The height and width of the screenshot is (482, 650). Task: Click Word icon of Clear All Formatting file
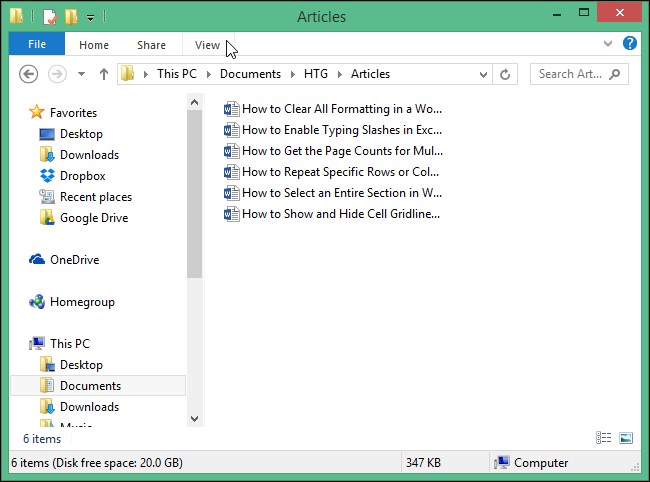[x=231, y=109]
